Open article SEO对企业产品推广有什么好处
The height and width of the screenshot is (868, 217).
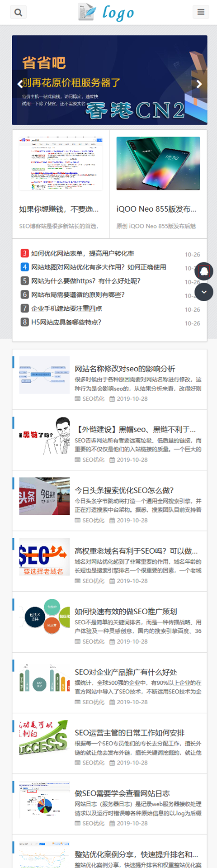tap(126, 672)
